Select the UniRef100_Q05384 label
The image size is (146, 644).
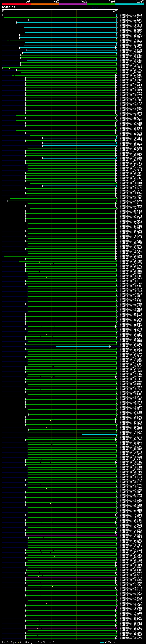(131, 148)
